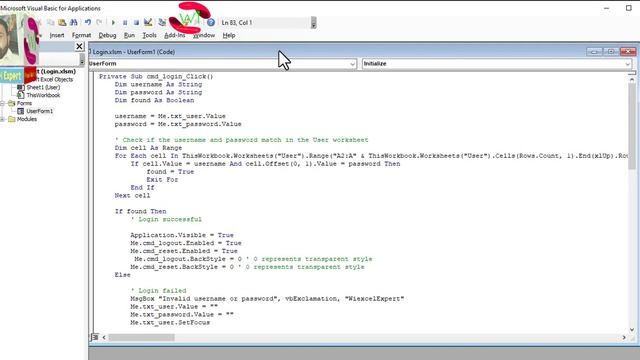Click the "' Login failed" comment
The width and height of the screenshot is (640, 360).
(158, 291)
